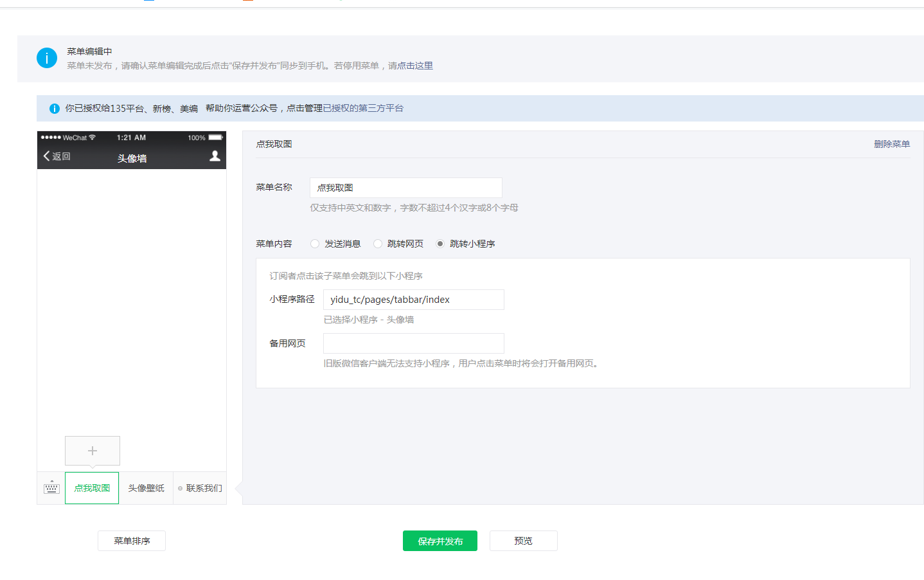Click the small info icon before 你已授权给135平台
The image size is (924, 580).
[x=55, y=109]
